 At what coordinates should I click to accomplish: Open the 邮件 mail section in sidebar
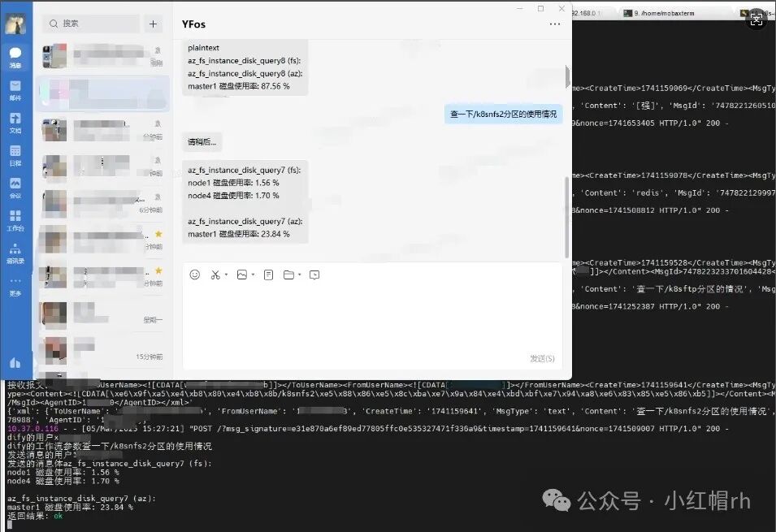coord(15,90)
